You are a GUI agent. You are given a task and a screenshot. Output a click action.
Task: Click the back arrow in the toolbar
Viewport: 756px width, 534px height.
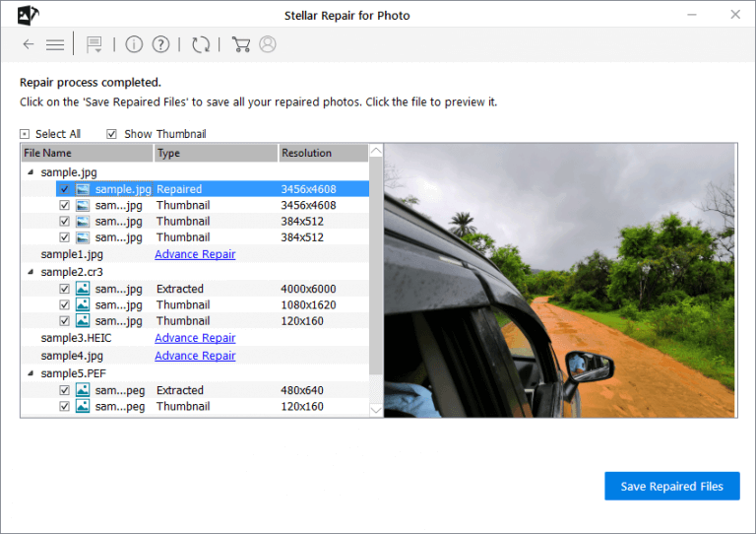click(x=29, y=44)
